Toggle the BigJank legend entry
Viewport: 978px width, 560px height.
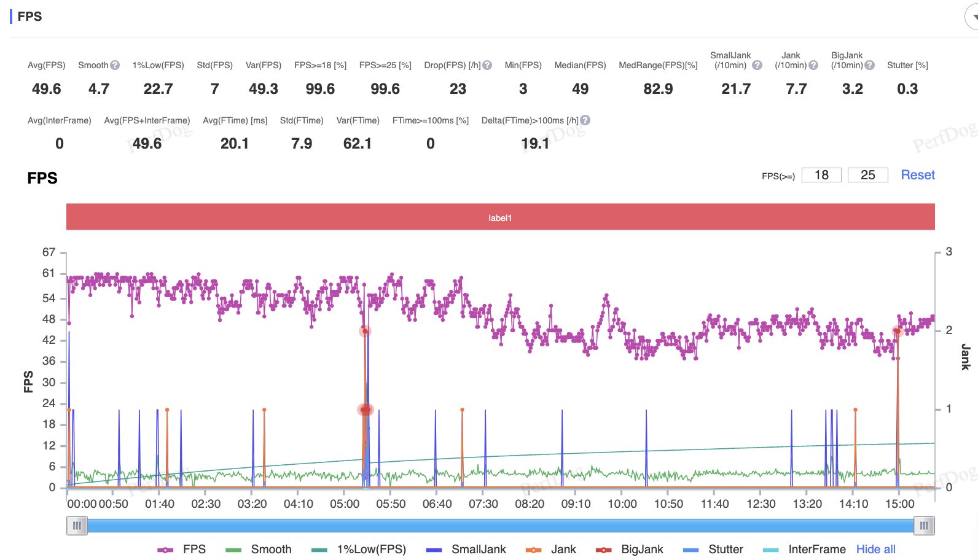click(630, 550)
